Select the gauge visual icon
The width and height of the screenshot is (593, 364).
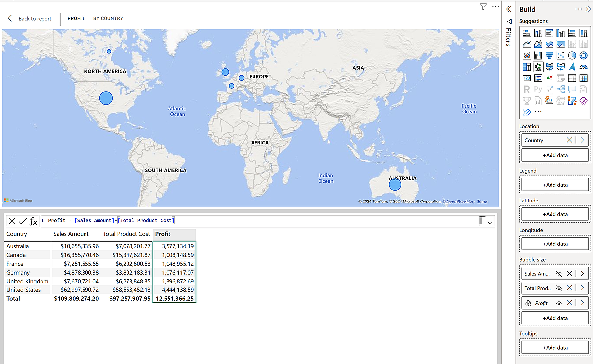[584, 67]
